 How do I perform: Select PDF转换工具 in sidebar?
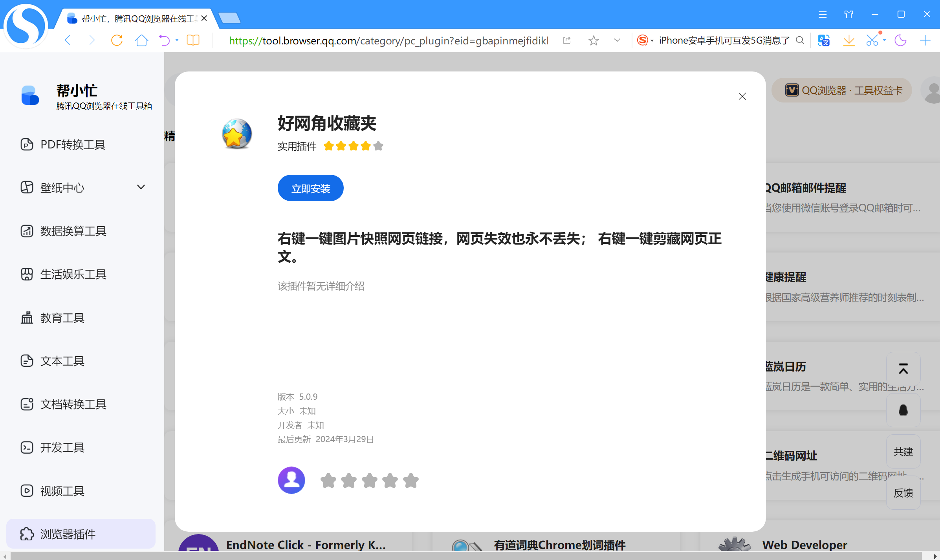(x=73, y=145)
